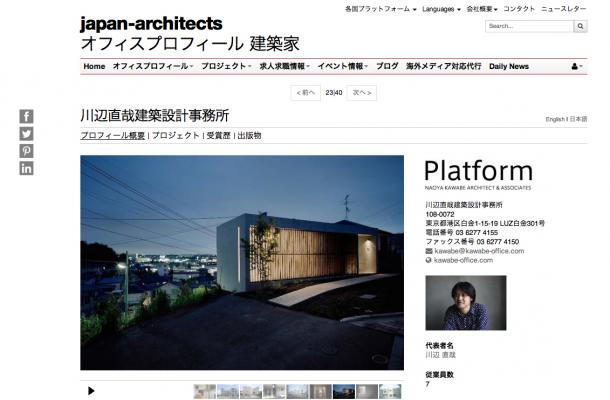Click the Twitter share icon

(26, 133)
